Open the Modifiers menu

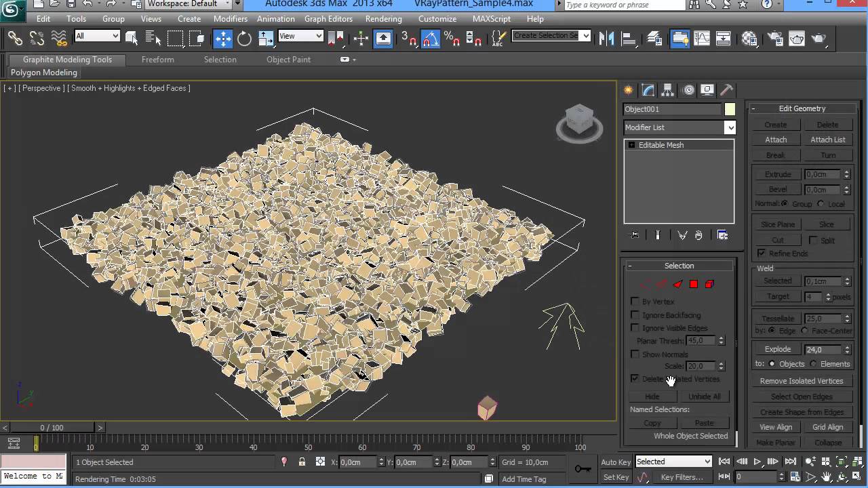pyautogui.click(x=231, y=19)
